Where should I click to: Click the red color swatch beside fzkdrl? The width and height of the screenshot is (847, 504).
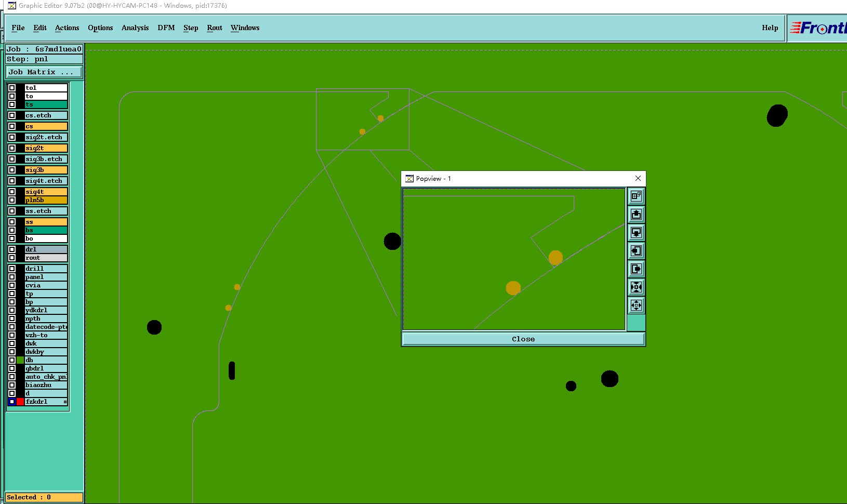[20, 402]
